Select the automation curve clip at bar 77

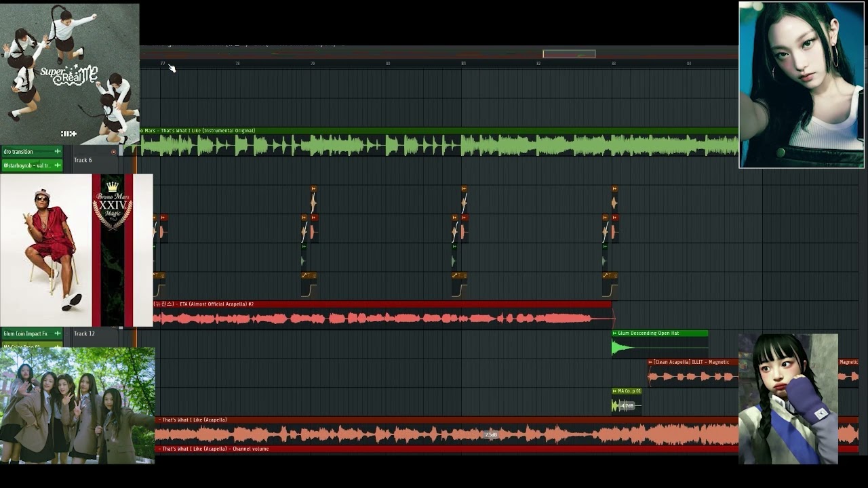159,285
